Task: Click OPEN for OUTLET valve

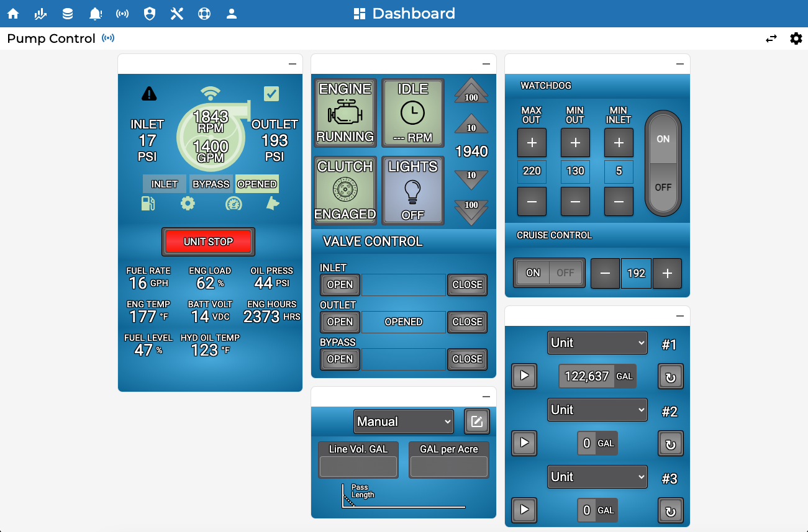Action: (340, 322)
